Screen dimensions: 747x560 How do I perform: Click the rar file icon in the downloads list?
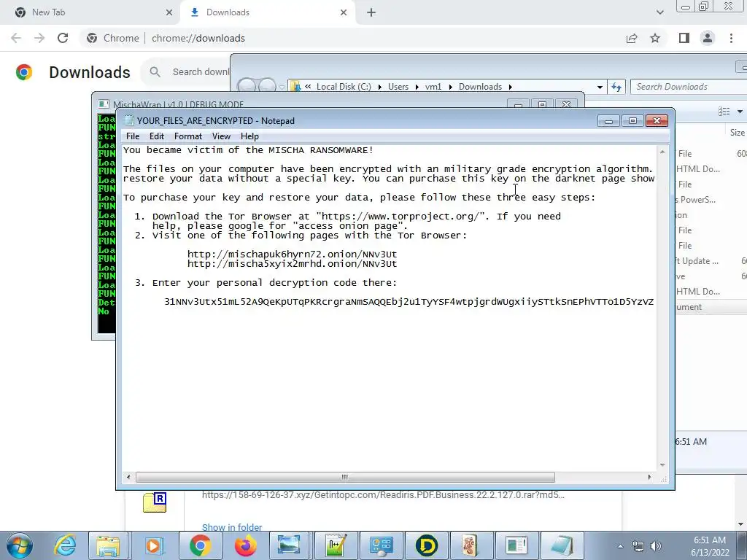click(155, 503)
